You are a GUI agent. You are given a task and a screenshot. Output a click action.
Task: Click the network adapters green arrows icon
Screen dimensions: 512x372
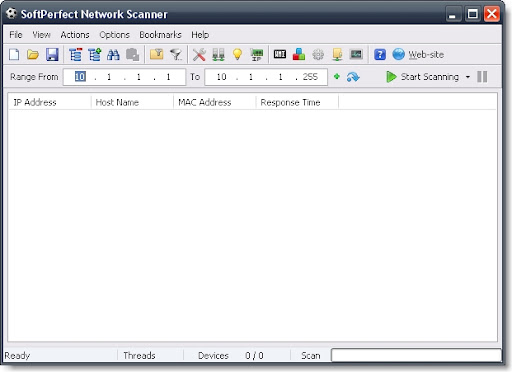click(218, 54)
